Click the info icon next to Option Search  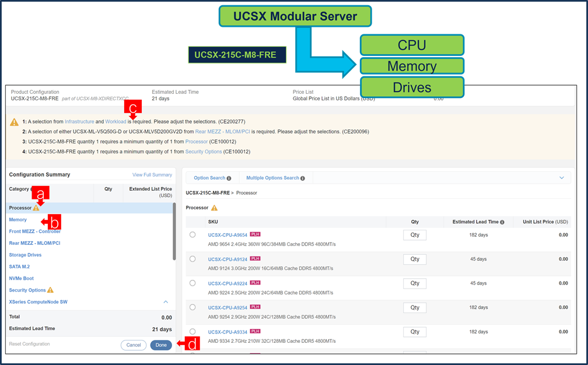point(229,178)
